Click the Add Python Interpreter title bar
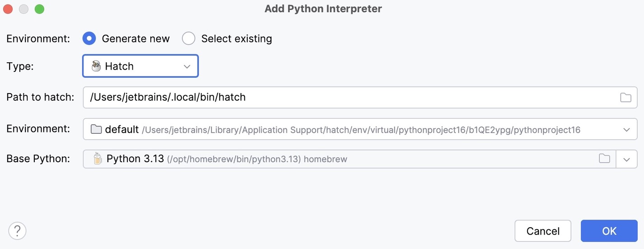 323,9
